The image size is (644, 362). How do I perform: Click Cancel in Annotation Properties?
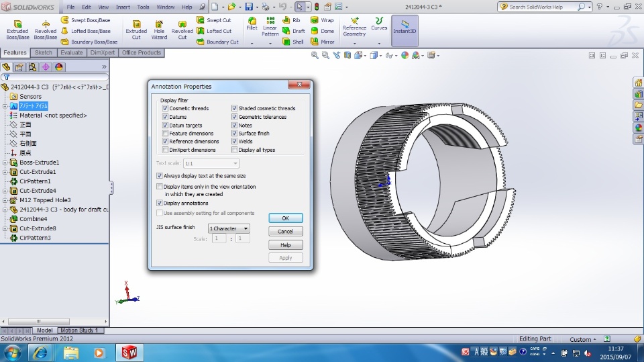click(x=286, y=232)
